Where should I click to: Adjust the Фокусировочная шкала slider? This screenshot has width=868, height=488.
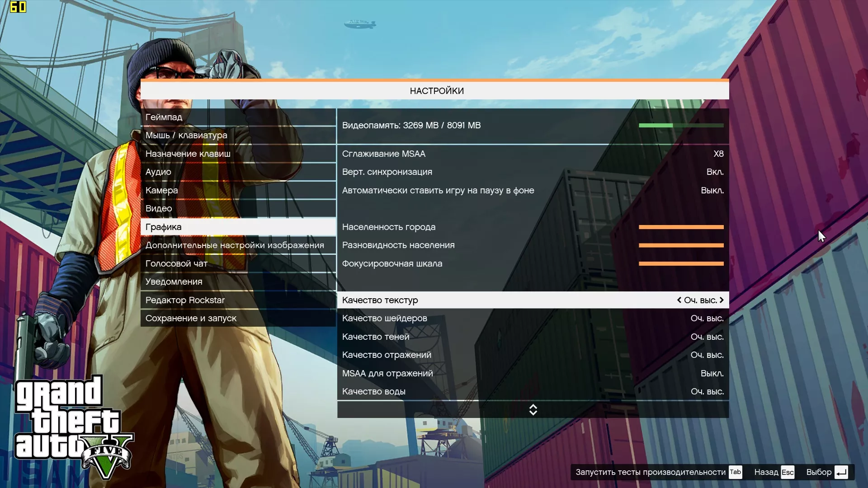(x=681, y=263)
